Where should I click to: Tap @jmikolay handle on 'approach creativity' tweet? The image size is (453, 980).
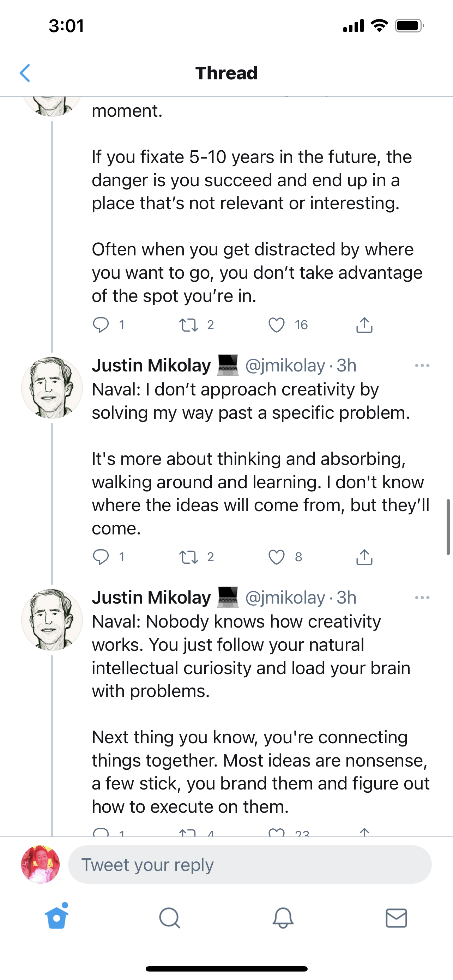coord(285,365)
